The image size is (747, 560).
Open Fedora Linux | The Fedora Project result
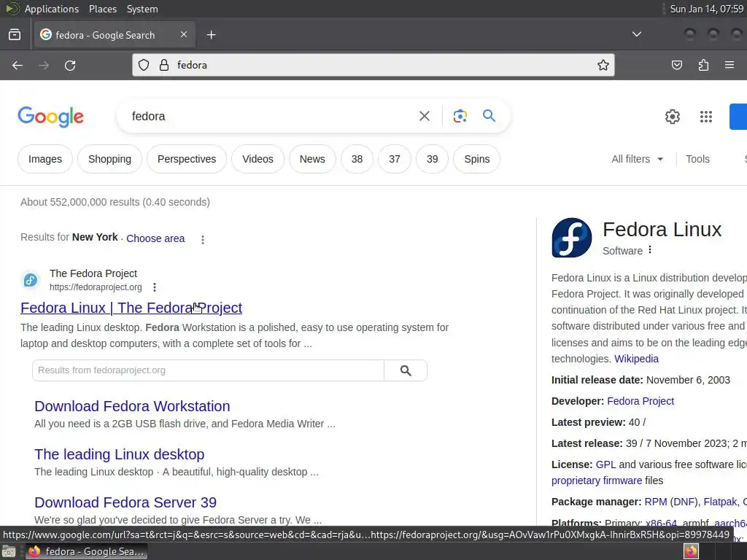coord(131,308)
